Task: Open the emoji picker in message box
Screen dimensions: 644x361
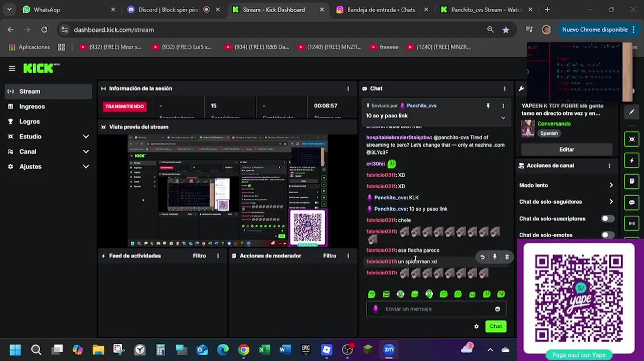Action: tap(498, 309)
